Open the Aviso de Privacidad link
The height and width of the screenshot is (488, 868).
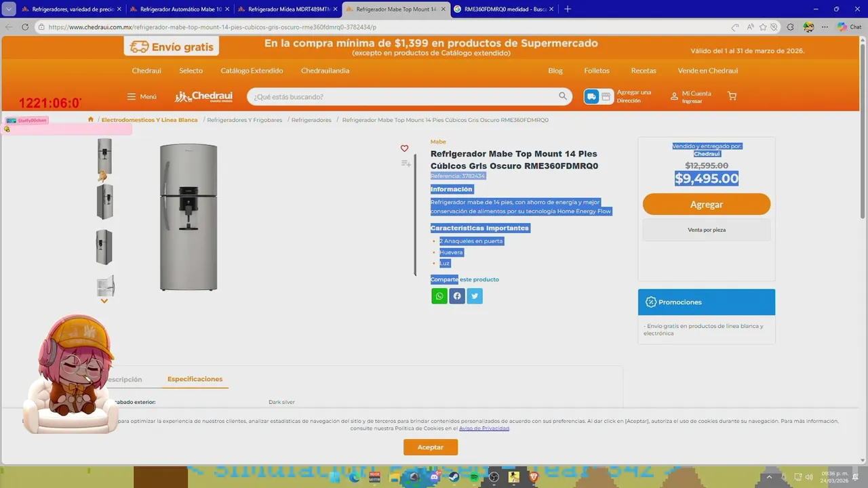484,428
